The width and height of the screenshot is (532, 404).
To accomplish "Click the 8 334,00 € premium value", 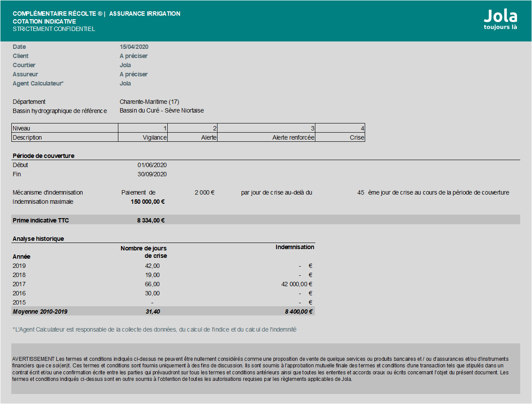I will (151, 220).
